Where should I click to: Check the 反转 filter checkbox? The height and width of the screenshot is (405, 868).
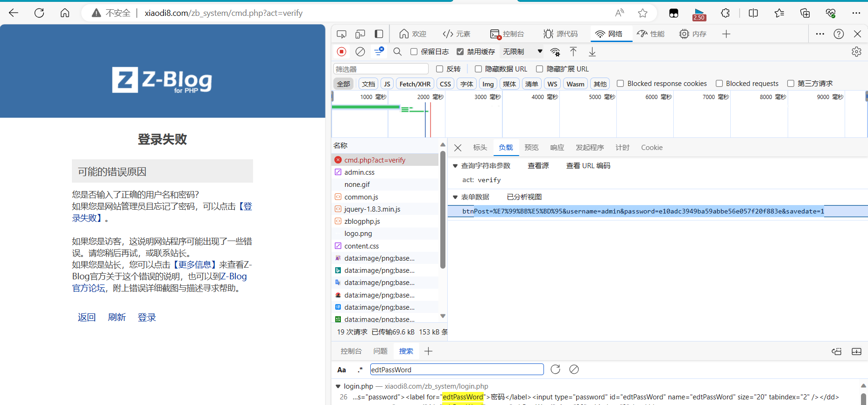tap(439, 69)
